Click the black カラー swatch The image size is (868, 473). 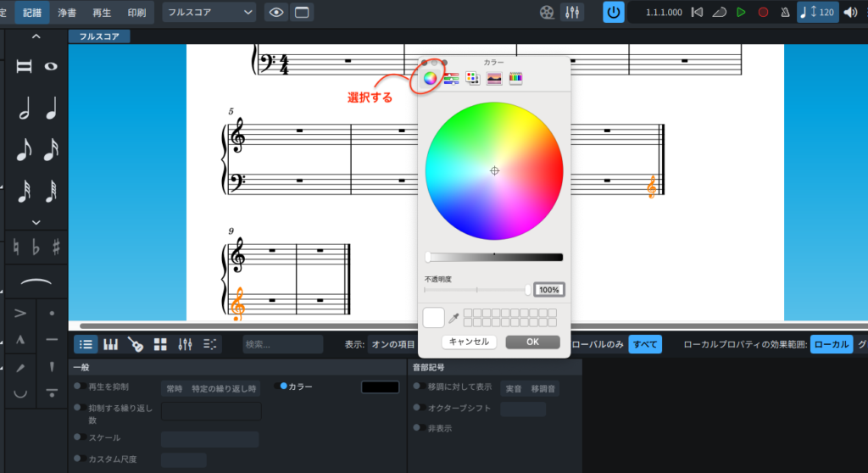tap(380, 387)
